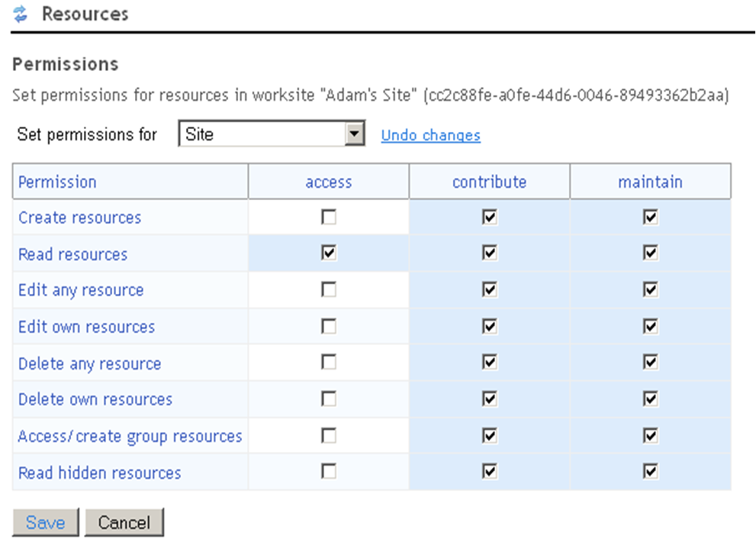Click the Undo changes link
The height and width of the screenshot is (552, 756).
[430, 135]
